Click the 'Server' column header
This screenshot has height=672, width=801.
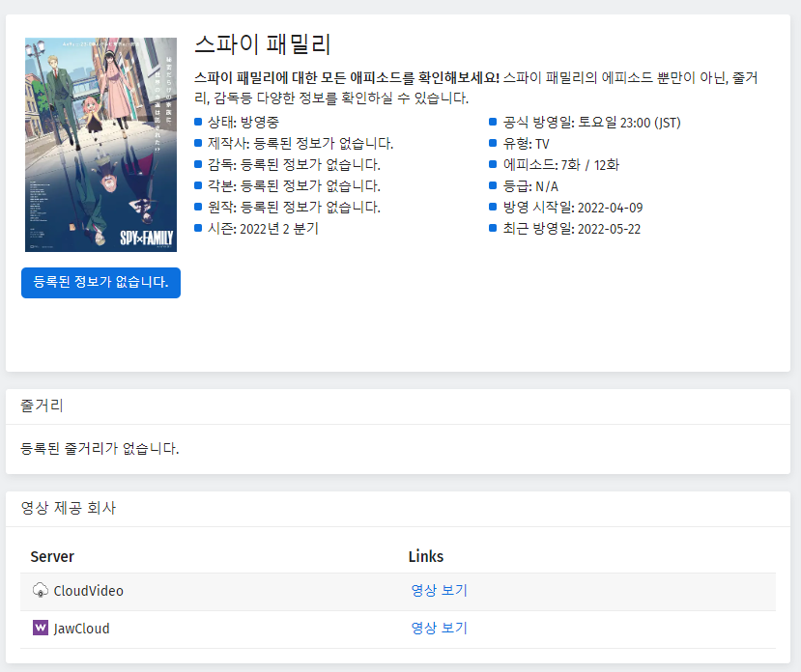[x=52, y=556]
